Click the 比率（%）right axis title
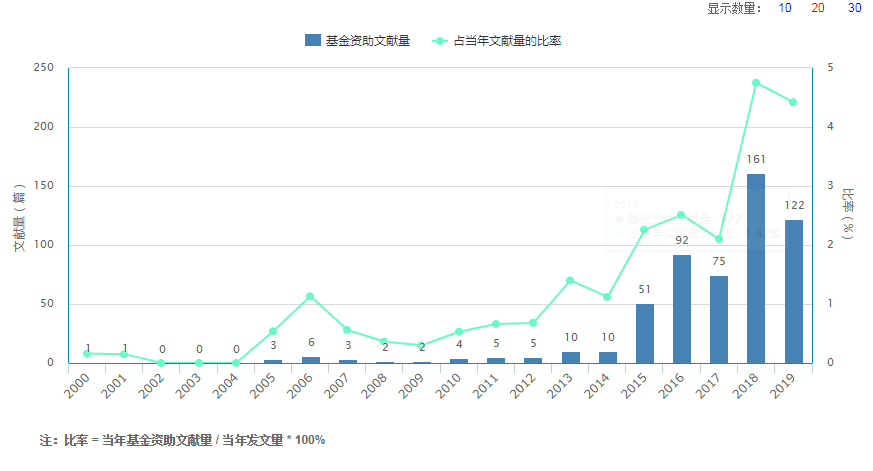Viewport: 873px width, 471px height. coord(848,214)
